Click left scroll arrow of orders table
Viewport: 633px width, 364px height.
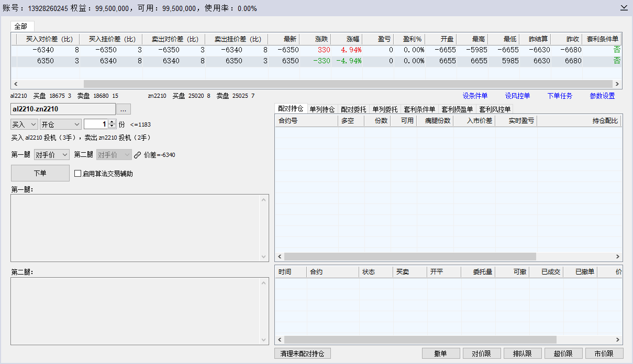pos(280,340)
